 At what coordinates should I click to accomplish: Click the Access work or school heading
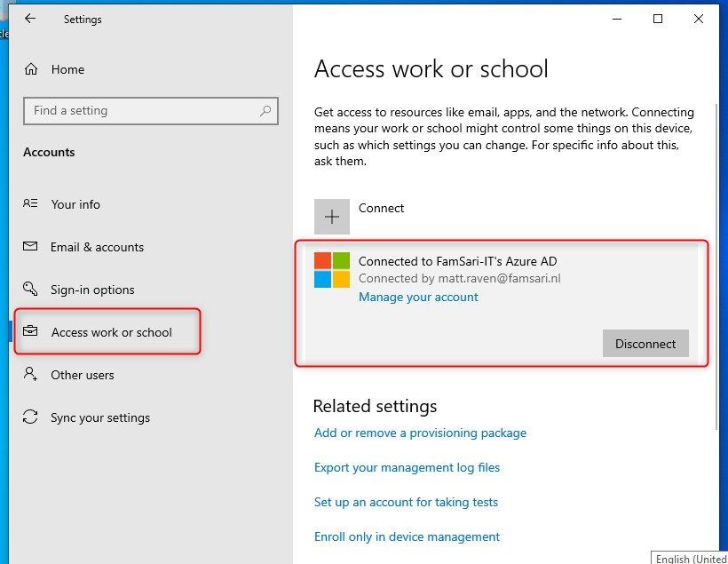431,68
